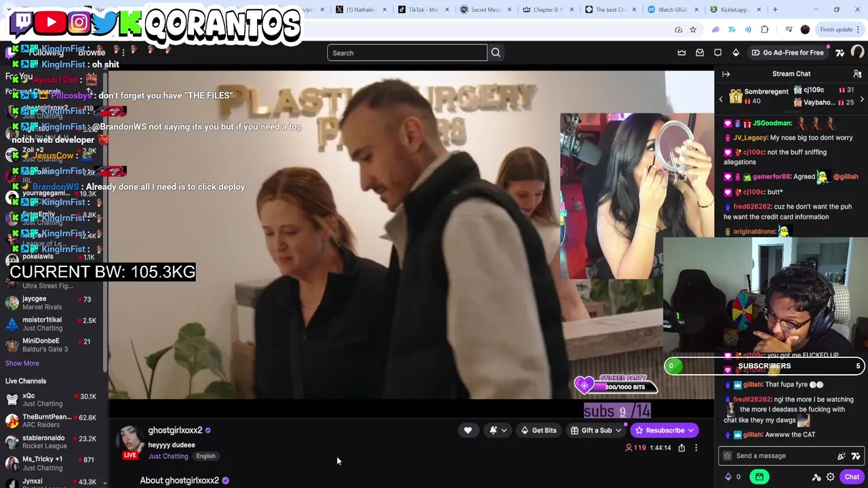This screenshot has height=488, width=868.
Task: Send message with the Chat button
Action: tap(852, 477)
